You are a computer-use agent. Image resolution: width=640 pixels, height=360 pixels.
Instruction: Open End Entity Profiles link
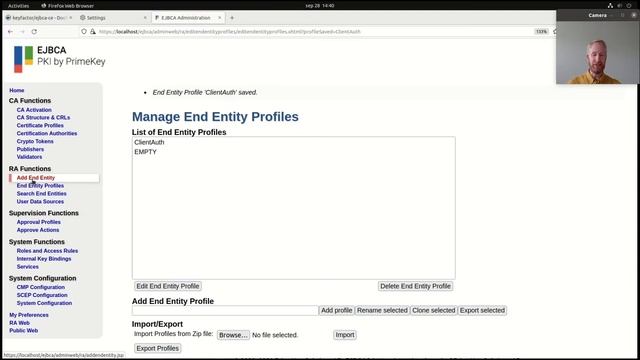pos(40,186)
